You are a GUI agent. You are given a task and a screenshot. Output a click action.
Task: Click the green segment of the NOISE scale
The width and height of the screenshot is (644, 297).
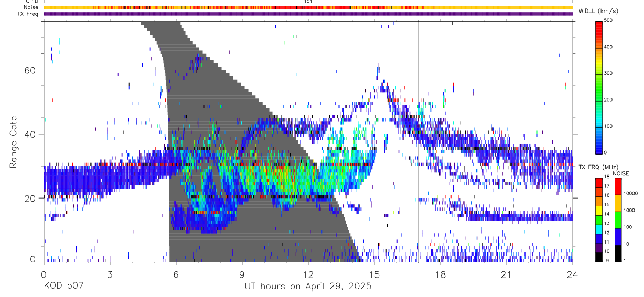618,219
